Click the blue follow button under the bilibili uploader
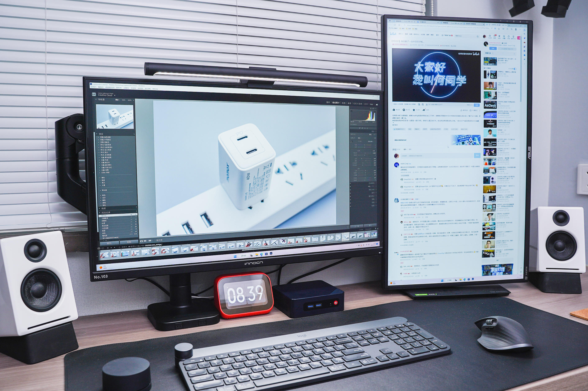The image size is (588, 391). (493, 48)
